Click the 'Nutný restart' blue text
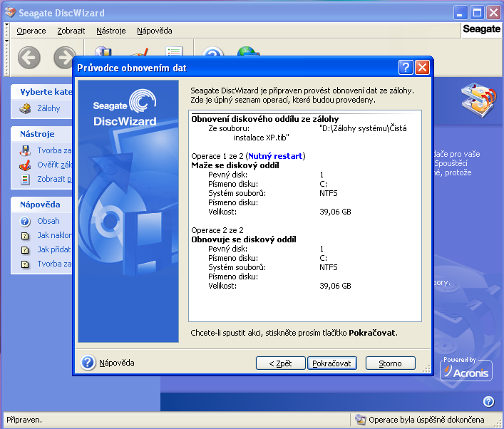Screen dimensions: 504x429 point(275,156)
